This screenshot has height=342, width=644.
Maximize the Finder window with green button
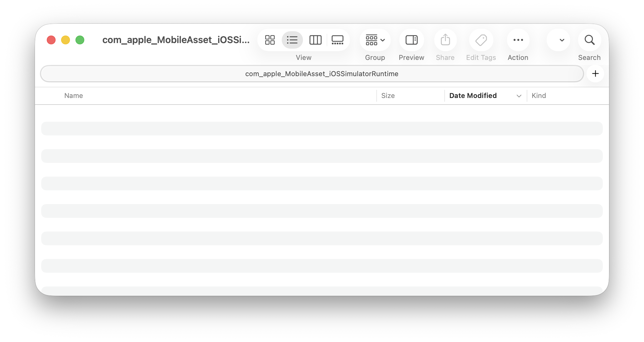click(x=80, y=40)
